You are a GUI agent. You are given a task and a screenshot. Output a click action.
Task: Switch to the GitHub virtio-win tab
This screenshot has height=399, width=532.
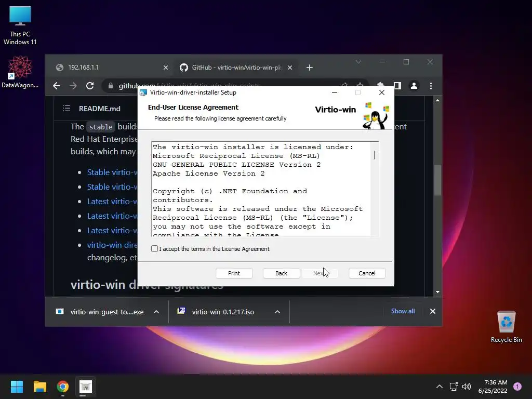point(237,68)
